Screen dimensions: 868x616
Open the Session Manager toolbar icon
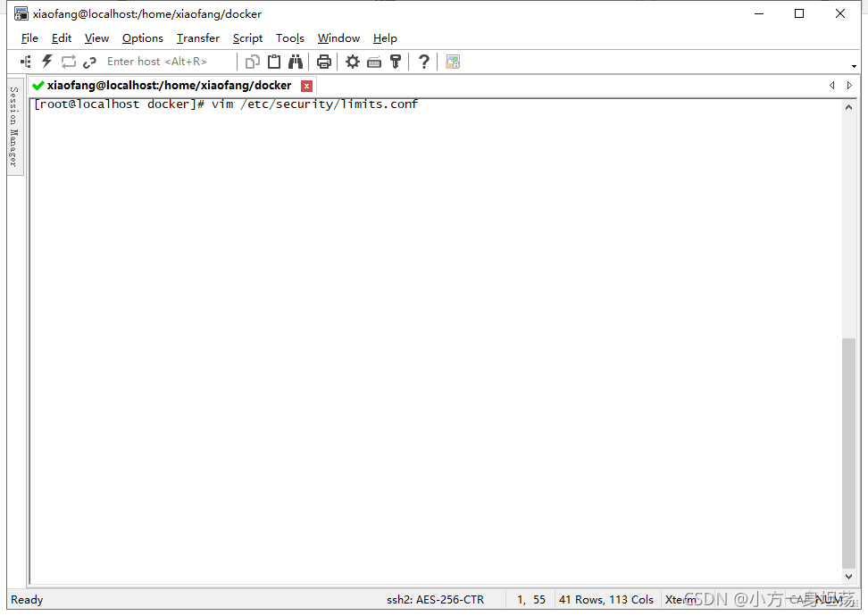pos(26,62)
